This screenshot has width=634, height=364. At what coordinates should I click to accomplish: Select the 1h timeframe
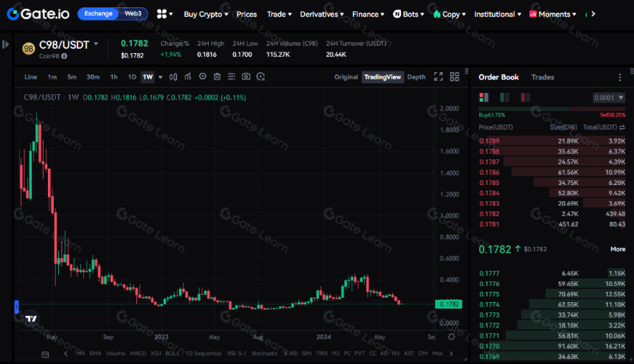tap(114, 77)
